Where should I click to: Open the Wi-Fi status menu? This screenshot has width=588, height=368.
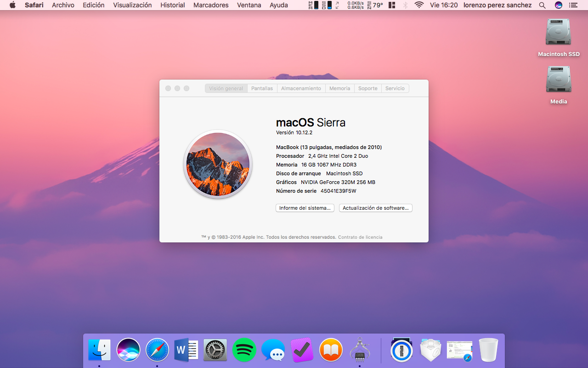pyautogui.click(x=419, y=5)
